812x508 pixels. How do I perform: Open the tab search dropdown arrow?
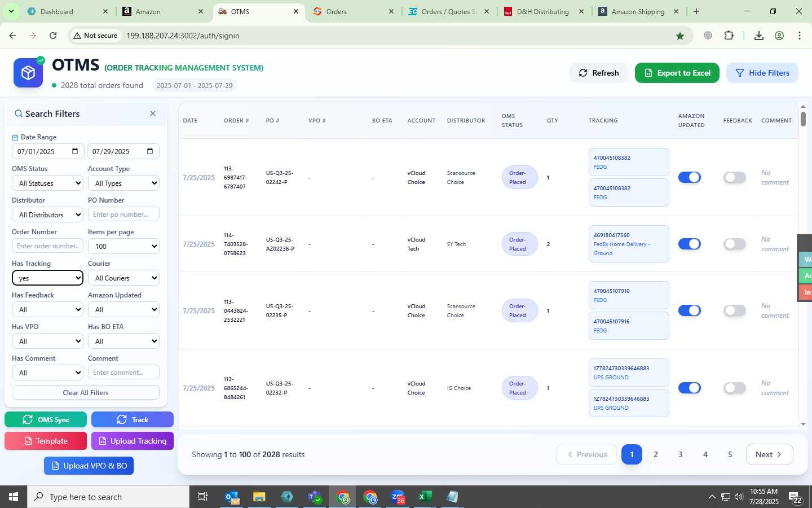click(11, 11)
